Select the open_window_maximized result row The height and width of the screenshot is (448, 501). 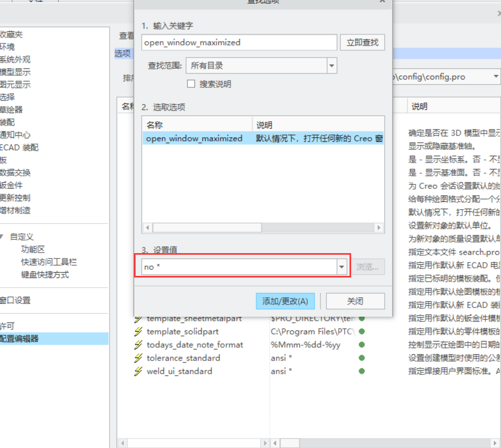click(x=263, y=138)
